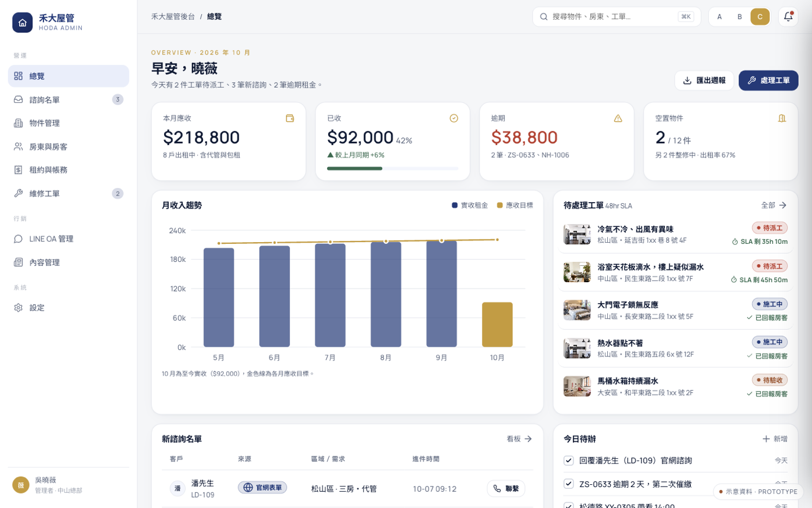Click the 潘 customer avatar
The image size is (812, 508).
[x=177, y=489]
